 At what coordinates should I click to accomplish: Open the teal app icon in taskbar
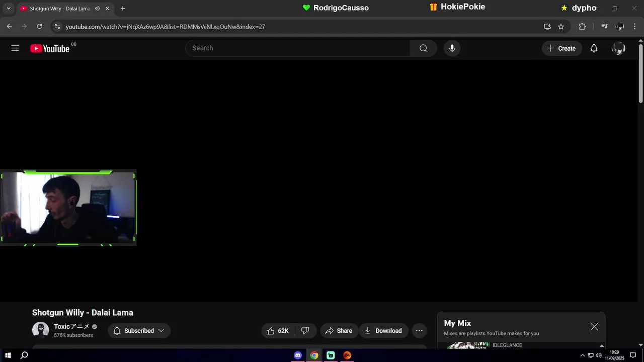(x=331, y=355)
